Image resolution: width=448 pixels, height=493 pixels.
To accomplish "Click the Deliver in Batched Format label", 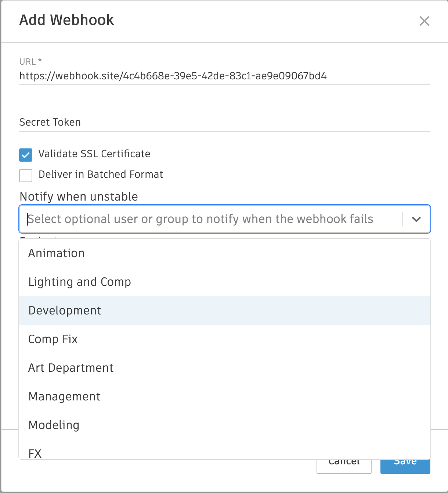I will coord(101,174).
